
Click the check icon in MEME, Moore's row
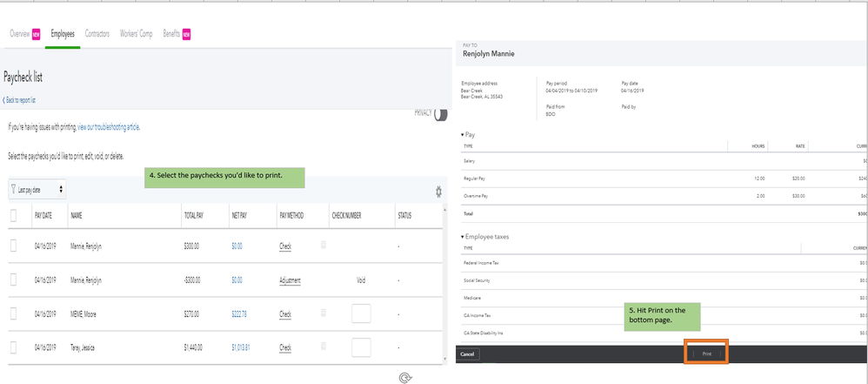coord(324,312)
